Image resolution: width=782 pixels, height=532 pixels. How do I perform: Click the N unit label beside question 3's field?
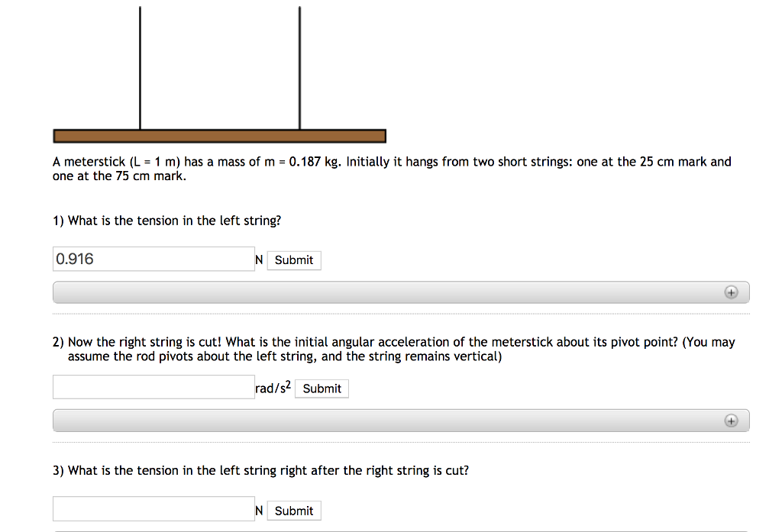(259, 510)
